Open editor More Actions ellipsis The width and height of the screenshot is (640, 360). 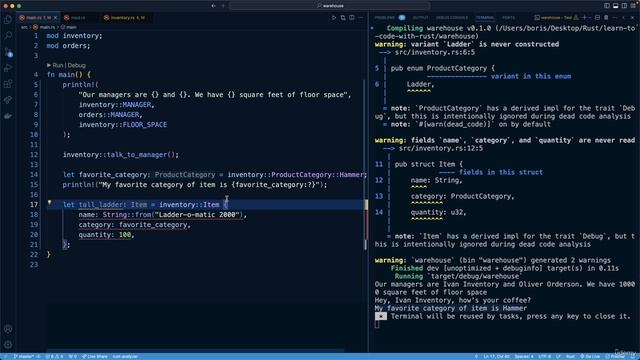coord(360,18)
